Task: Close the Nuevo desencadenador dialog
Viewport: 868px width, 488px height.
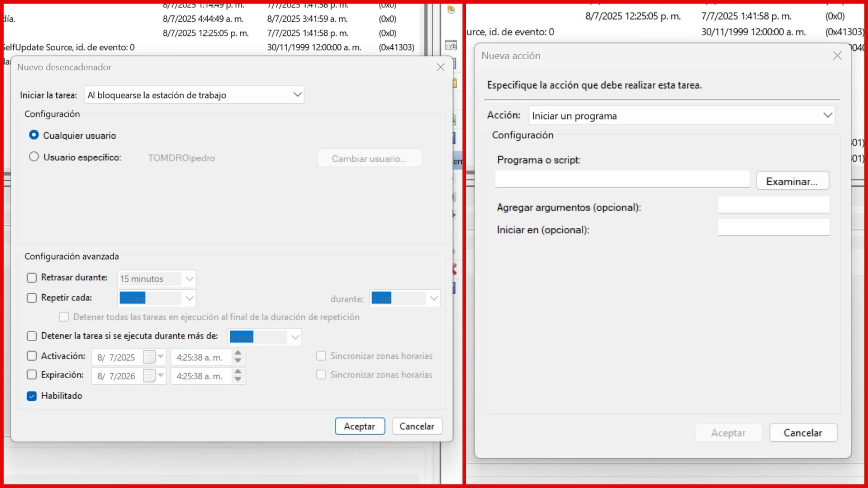Action: click(441, 67)
